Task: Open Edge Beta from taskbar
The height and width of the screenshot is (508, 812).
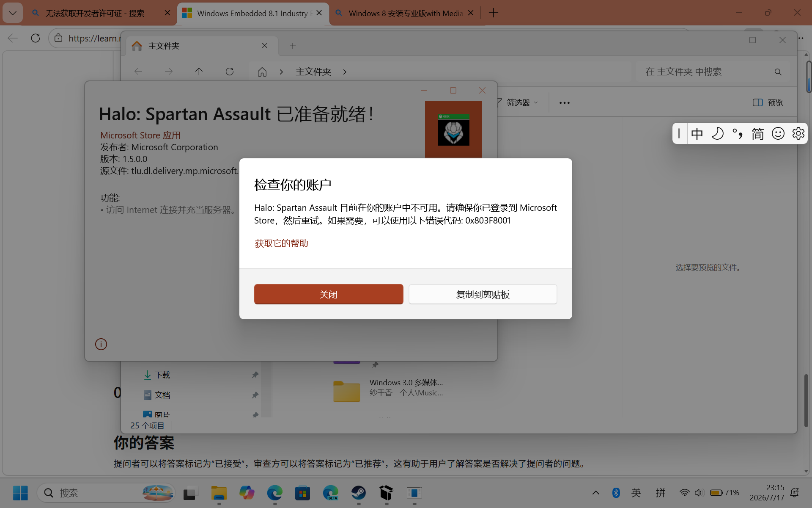Action: (x=331, y=493)
